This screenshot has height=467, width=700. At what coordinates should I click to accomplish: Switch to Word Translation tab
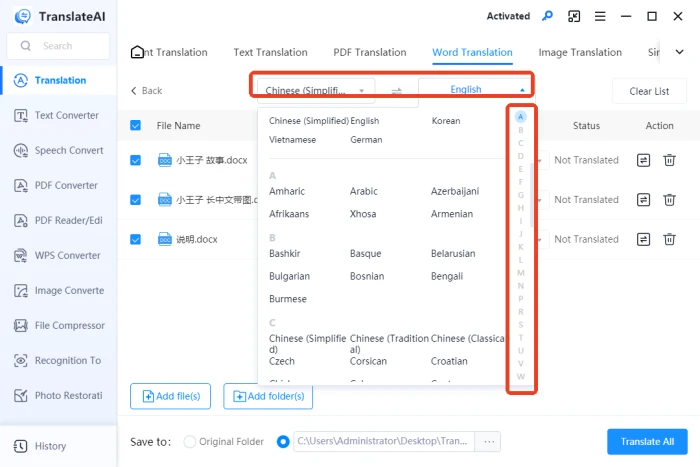[472, 52]
